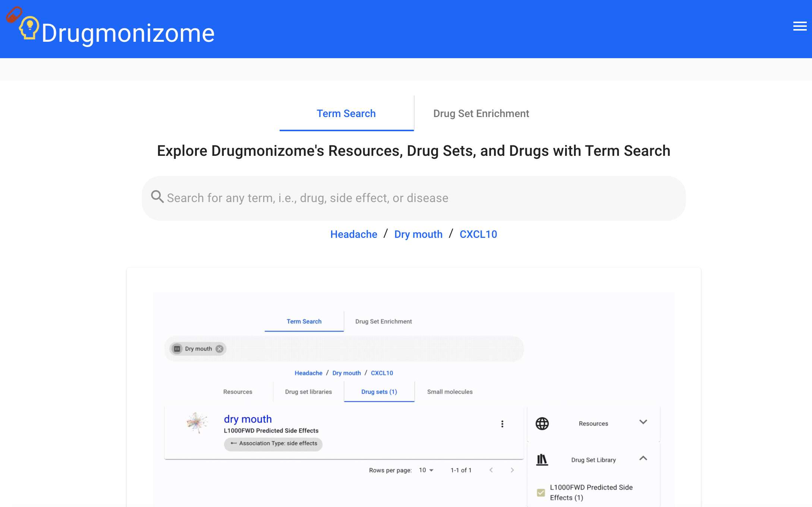Open the Resources results tab
The height and width of the screenshot is (507, 812).
pos(238,392)
